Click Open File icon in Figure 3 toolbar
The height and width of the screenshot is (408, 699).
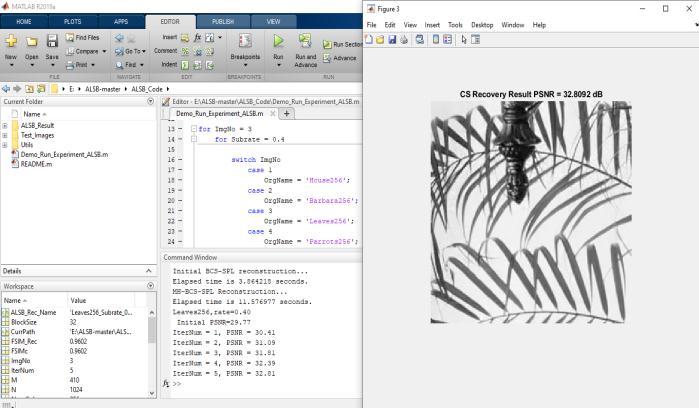tap(380, 40)
